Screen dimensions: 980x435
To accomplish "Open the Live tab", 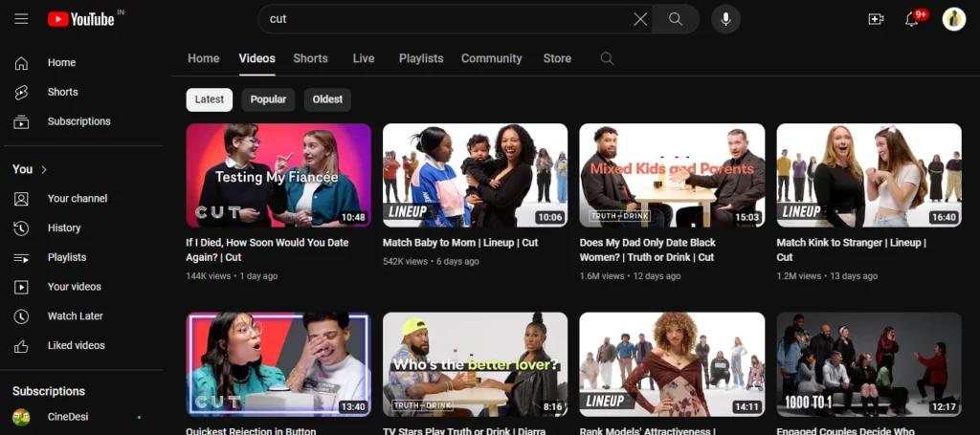I will point(363,58).
